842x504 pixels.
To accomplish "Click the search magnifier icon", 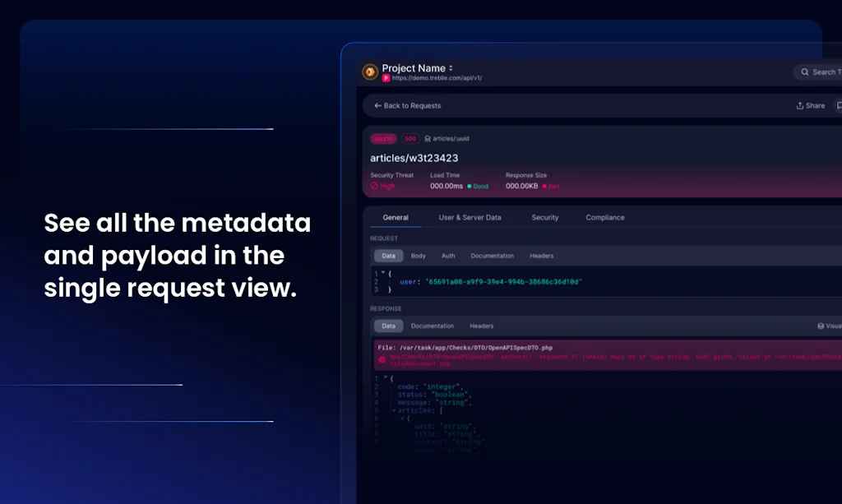I will tap(805, 72).
